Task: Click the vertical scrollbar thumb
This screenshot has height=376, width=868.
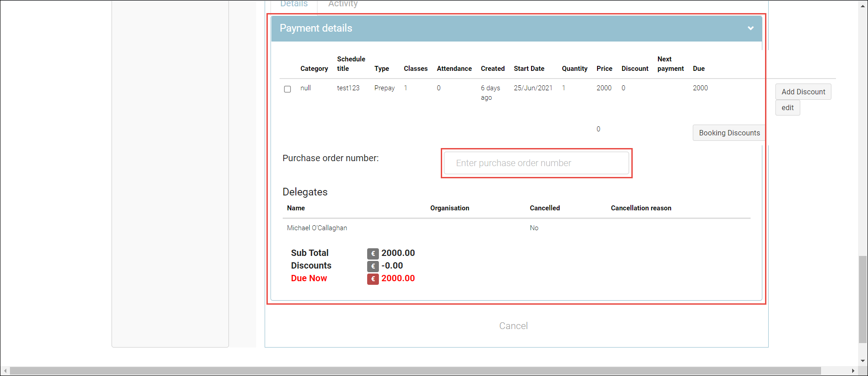Action: (x=863, y=299)
